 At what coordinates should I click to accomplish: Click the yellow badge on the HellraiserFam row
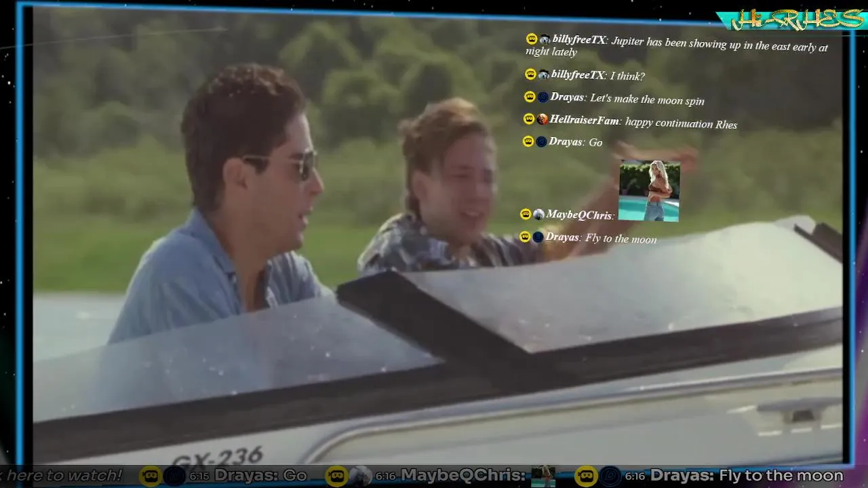tap(529, 119)
